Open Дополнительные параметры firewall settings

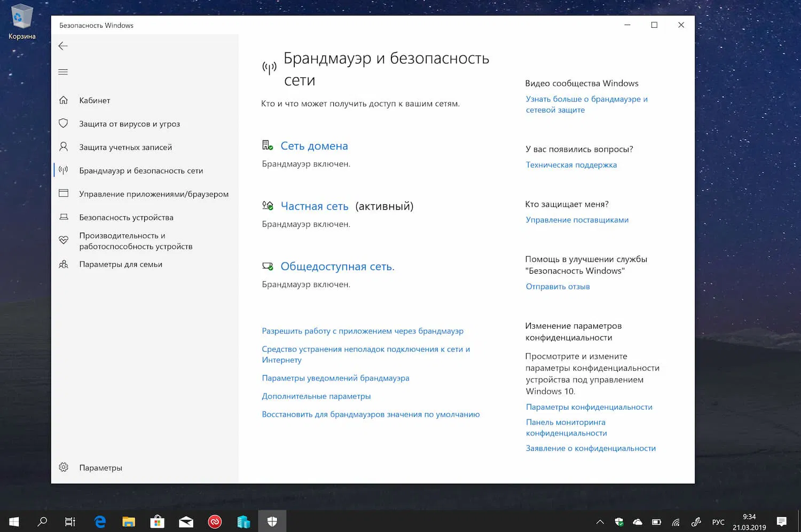point(316,396)
